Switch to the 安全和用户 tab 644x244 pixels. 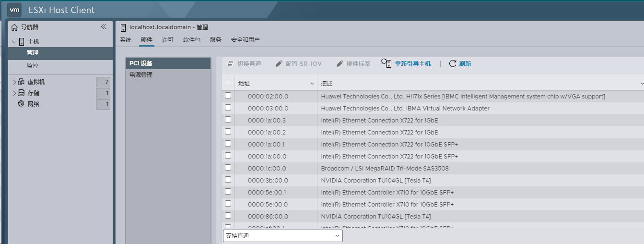(x=246, y=40)
